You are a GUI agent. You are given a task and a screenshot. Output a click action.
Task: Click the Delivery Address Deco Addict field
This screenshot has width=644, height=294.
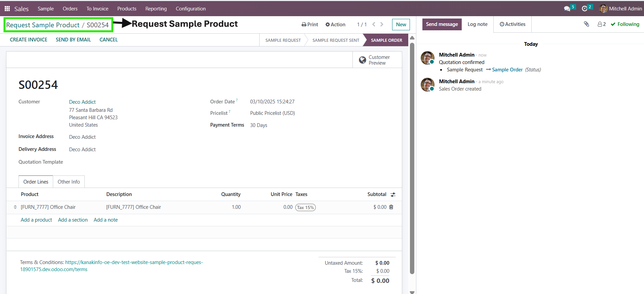click(x=82, y=150)
